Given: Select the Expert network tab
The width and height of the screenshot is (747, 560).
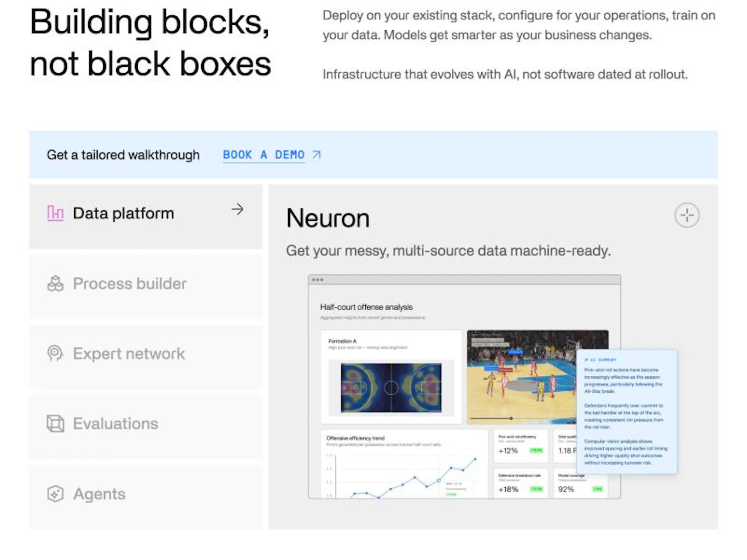Looking at the screenshot, I should pyautogui.click(x=146, y=357).
